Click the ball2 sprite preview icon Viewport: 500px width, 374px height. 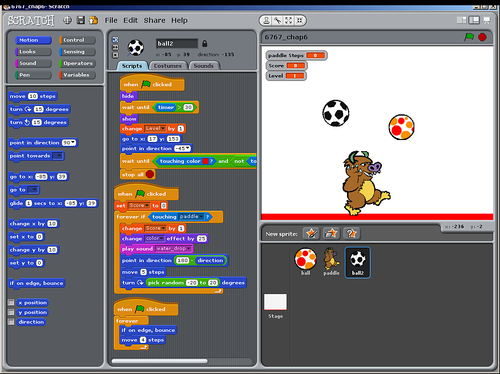(x=136, y=47)
